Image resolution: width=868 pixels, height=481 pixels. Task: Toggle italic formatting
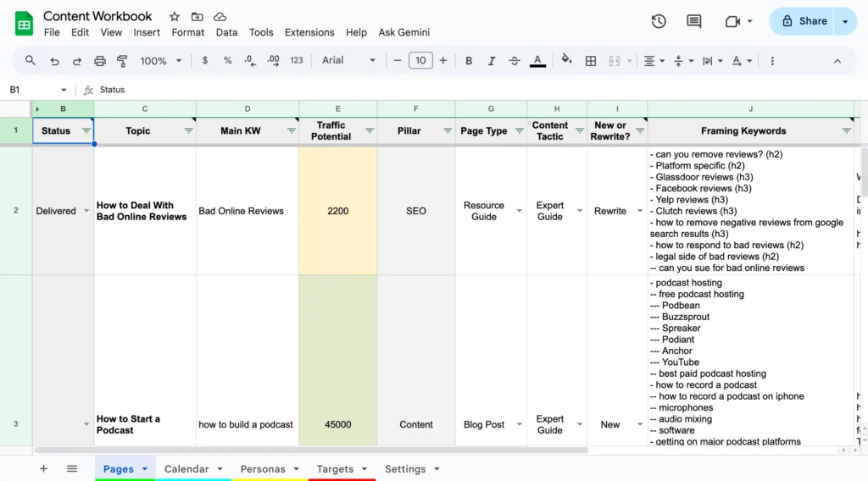click(491, 61)
